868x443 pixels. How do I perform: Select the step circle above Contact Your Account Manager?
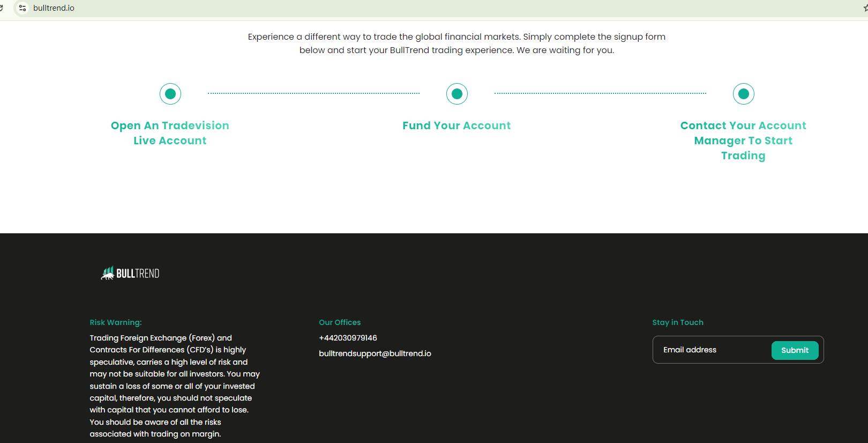pyautogui.click(x=744, y=94)
